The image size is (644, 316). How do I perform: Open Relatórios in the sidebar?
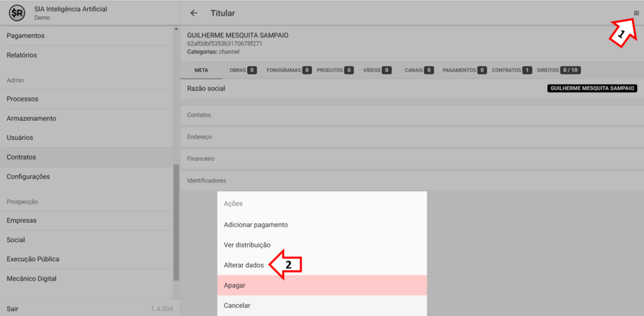[x=21, y=55]
